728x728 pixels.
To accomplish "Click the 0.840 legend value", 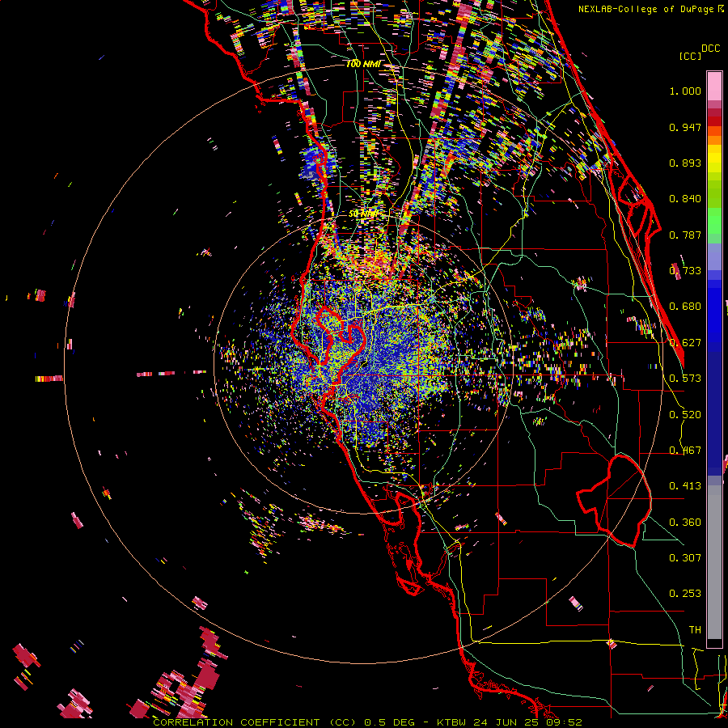I will [x=685, y=199].
